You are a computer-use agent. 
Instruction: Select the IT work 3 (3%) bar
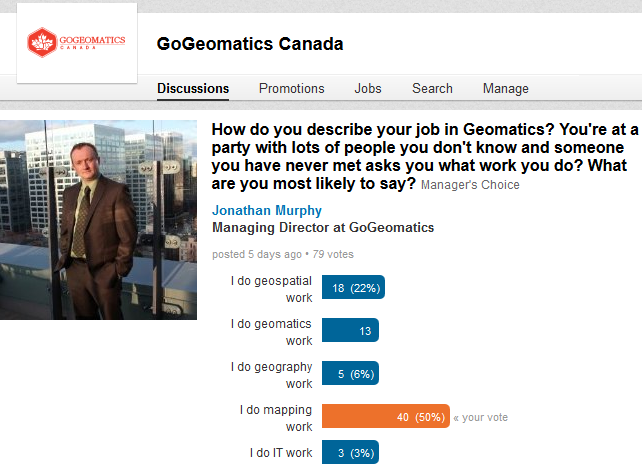tap(350, 453)
